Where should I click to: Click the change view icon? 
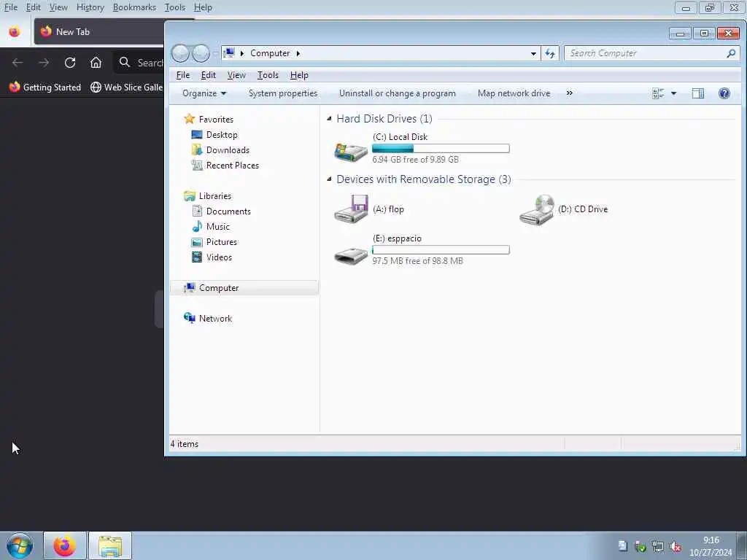coord(658,93)
